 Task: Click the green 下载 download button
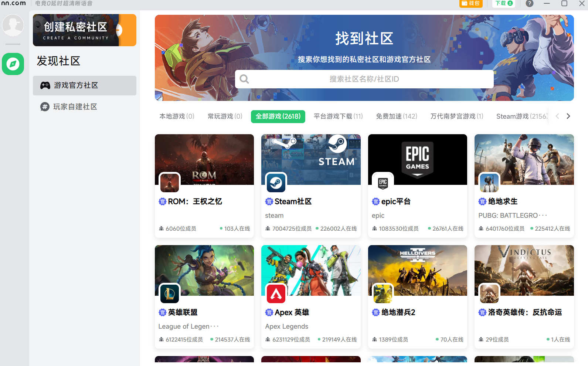coord(504,3)
